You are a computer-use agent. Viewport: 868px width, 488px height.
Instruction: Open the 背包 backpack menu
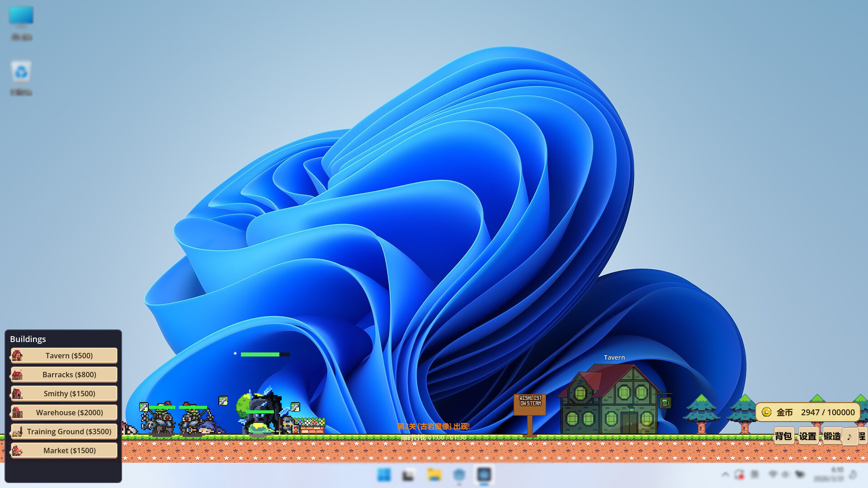click(783, 436)
